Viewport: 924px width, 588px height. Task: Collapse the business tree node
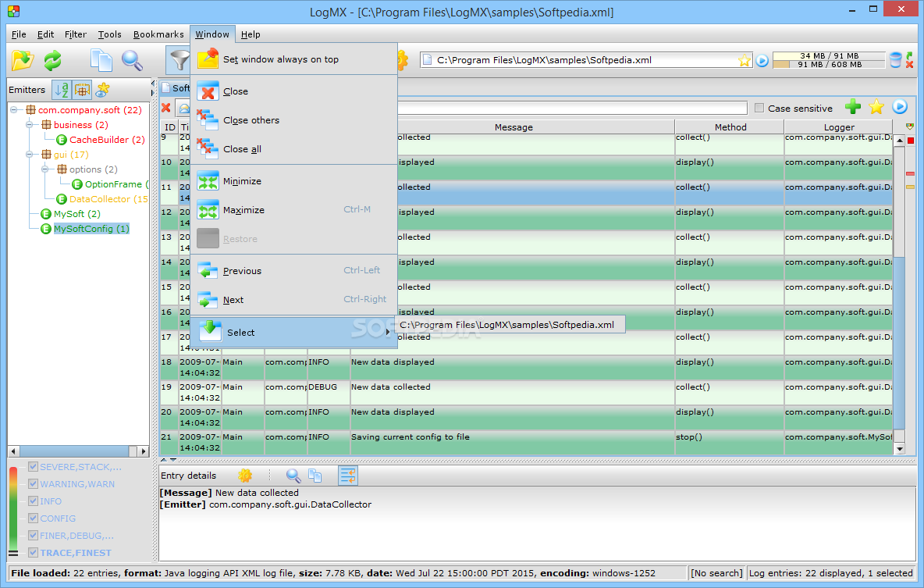point(29,124)
